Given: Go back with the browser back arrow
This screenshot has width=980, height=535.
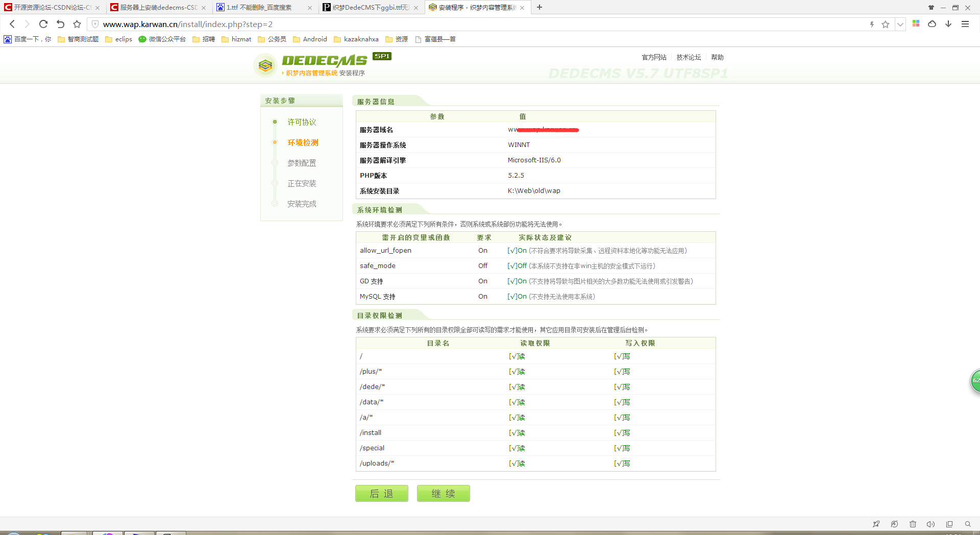Looking at the screenshot, I should pyautogui.click(x=12, y=24).
